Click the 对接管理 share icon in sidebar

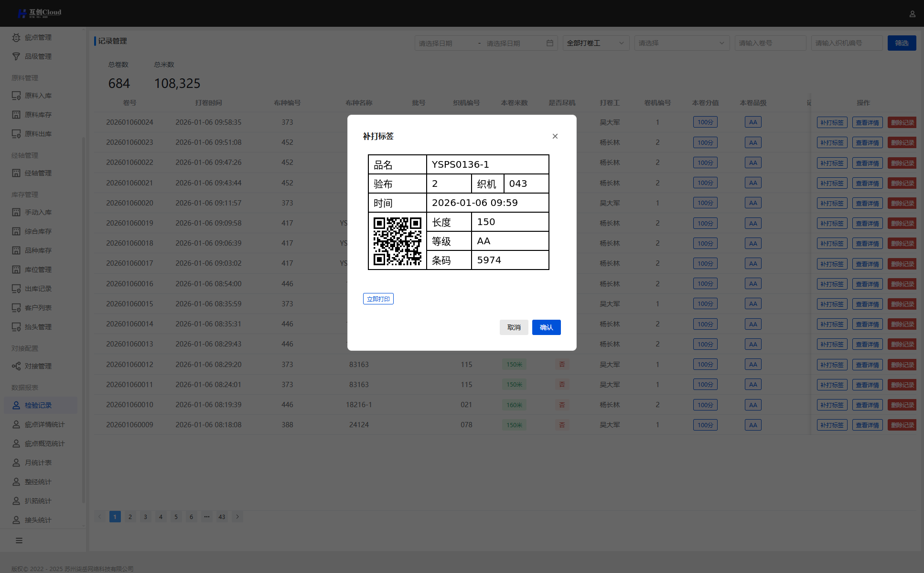point(16,366)
